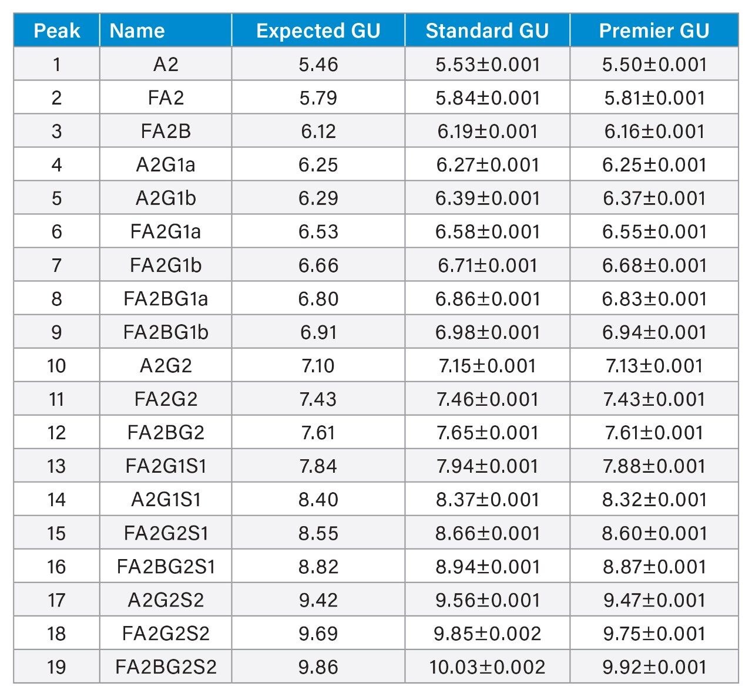Select the A2G1a name cell

[x=166, y=164]
